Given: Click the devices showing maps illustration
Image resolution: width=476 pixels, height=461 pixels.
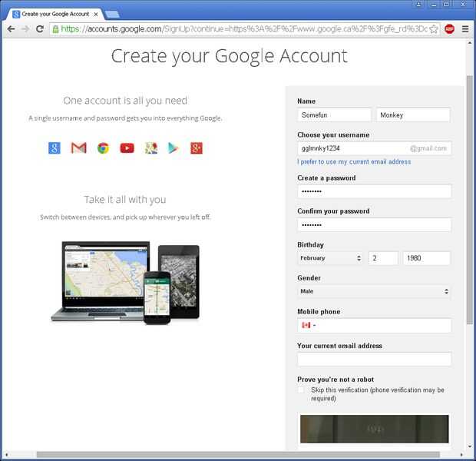Looking at the screenshot, I should tap(125, 283).
